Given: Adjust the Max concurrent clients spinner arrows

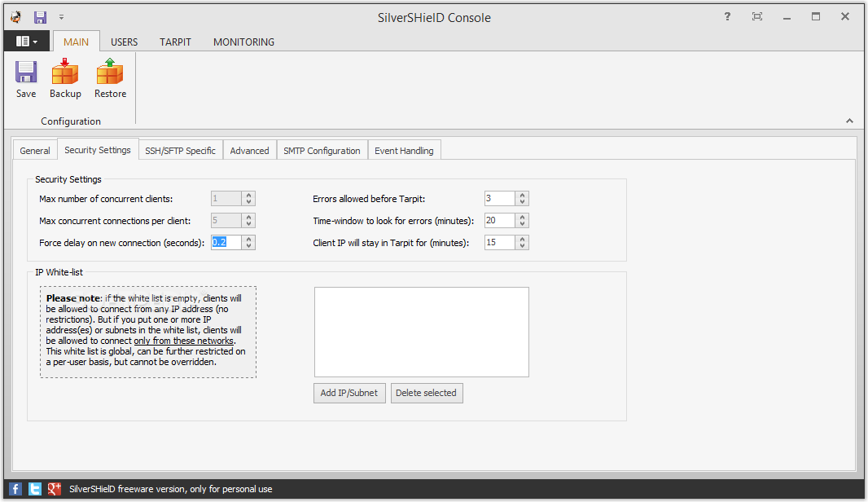Looking at the screenshot, I should point(249,198).
